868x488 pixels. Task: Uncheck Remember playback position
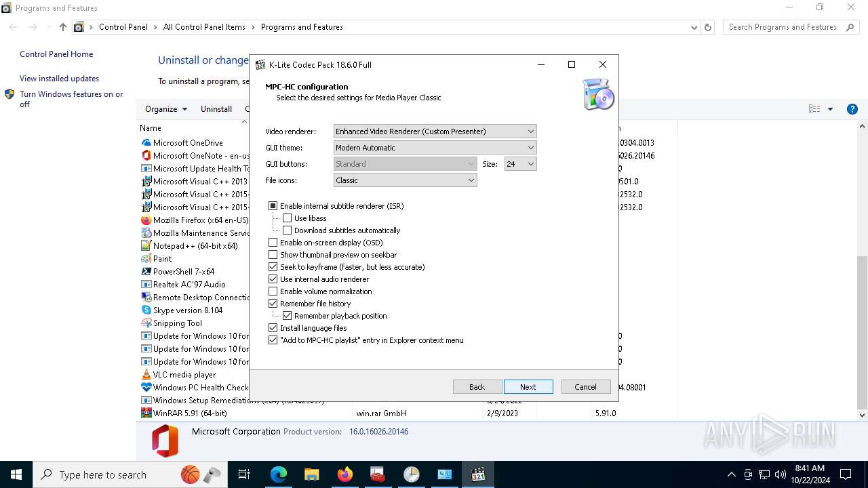[288, 316]
